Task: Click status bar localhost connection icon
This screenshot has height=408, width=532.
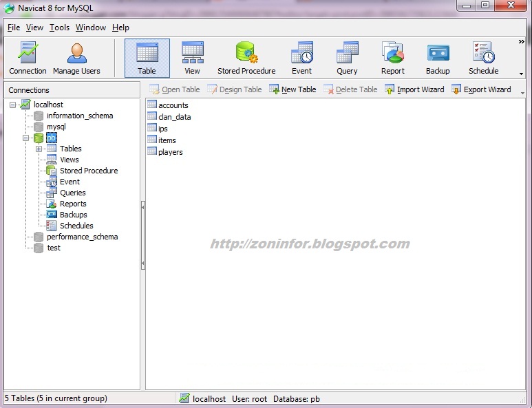Action: [184, 398]
